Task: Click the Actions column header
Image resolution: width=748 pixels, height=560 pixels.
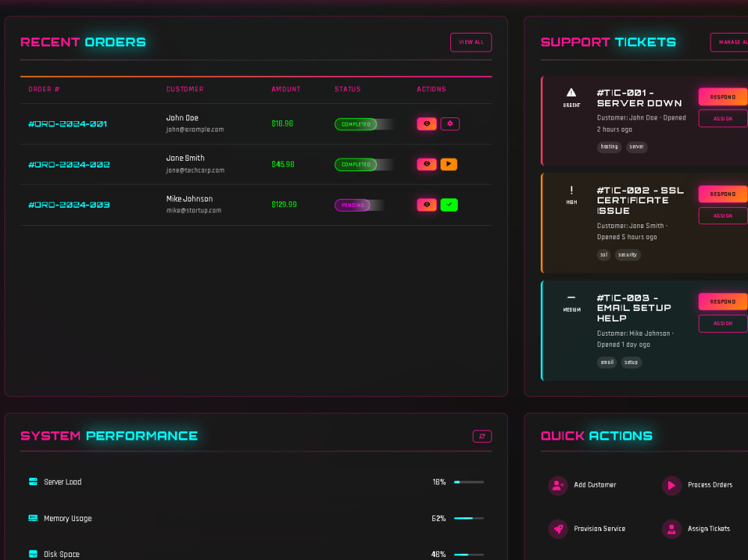Action: click(x=432, y=89)
